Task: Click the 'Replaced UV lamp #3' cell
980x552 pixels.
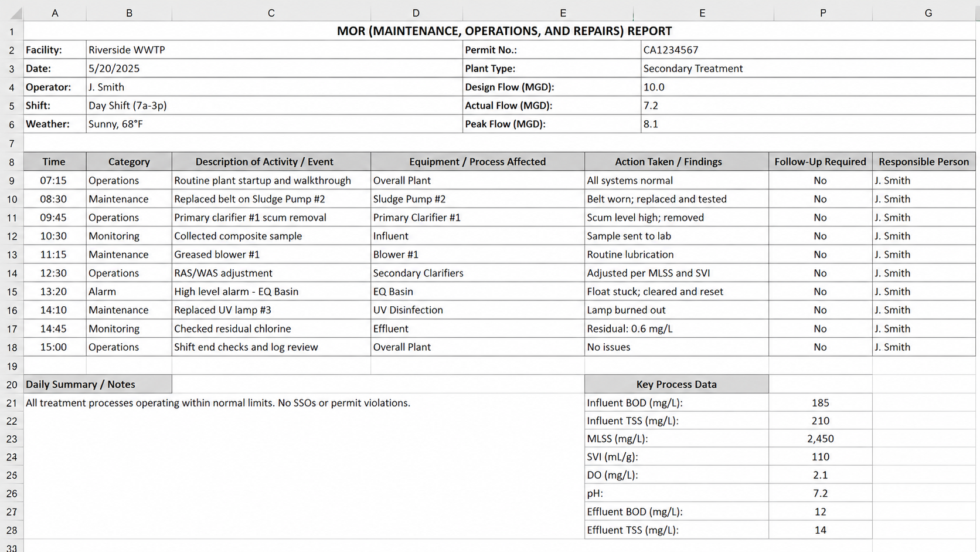Action: 271,310
